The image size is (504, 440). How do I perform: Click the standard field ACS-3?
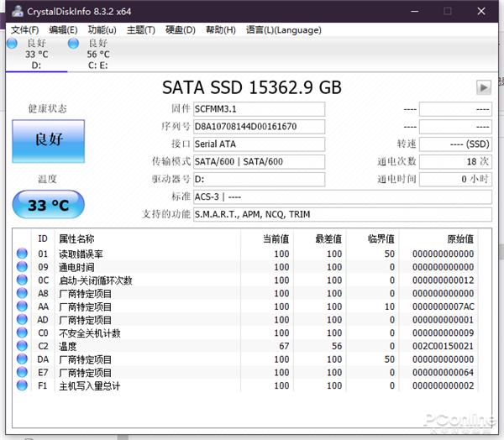pos(343,196)
